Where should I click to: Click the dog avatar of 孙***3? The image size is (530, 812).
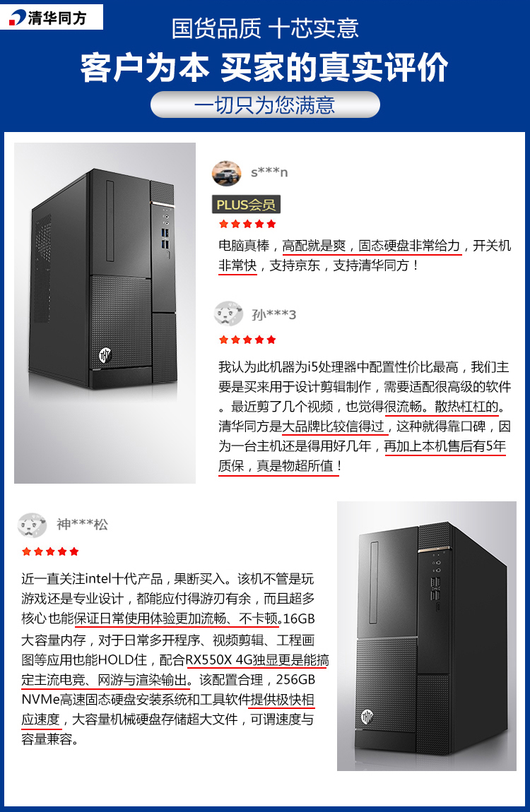coord(228,314)
